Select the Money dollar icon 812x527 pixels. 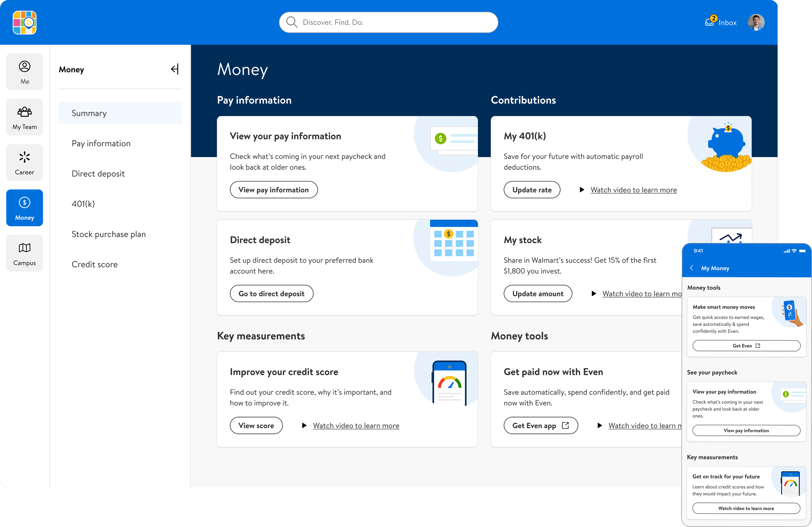pos(25,203)
